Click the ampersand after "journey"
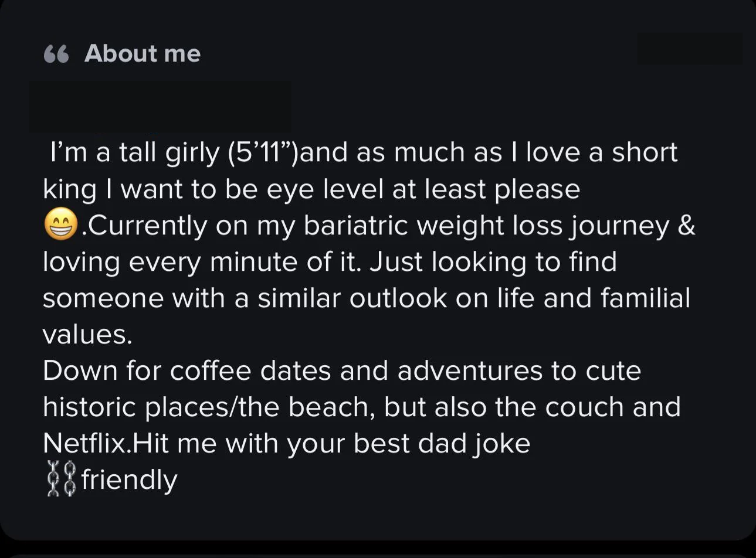Image resolution: width=756 pixels, height=558 pixels. pyautogui.click(x=686, y=226)
